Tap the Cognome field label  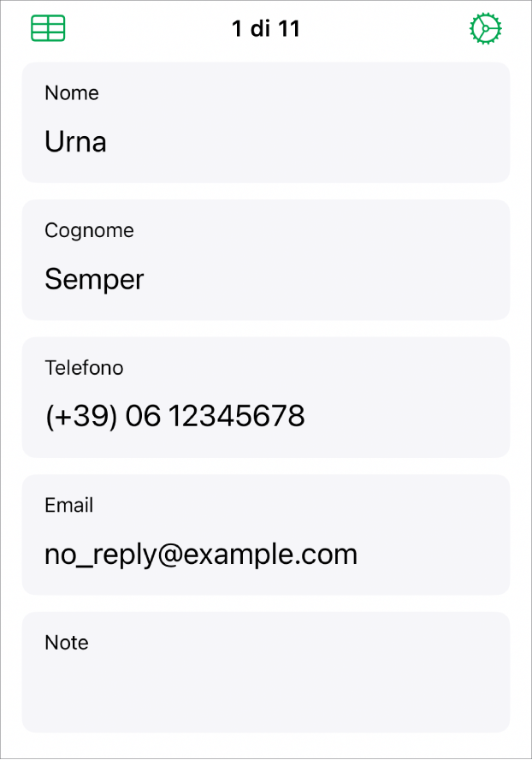pyautogui.click(x=89, y=230)
